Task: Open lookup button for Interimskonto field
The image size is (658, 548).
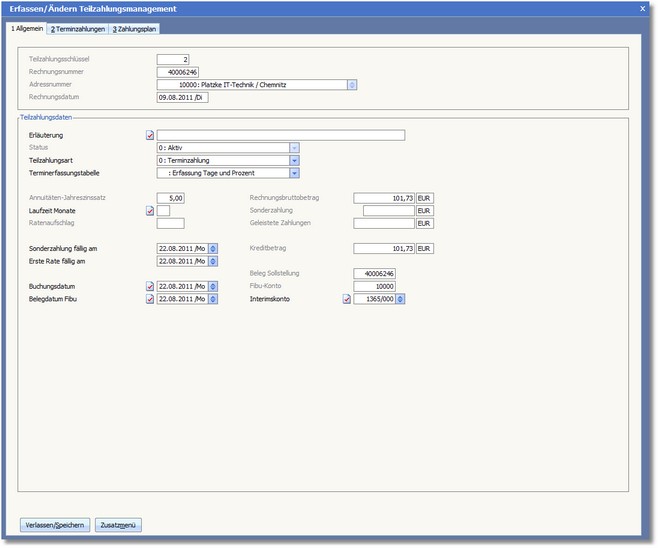Action: click(x=401, y=299)
